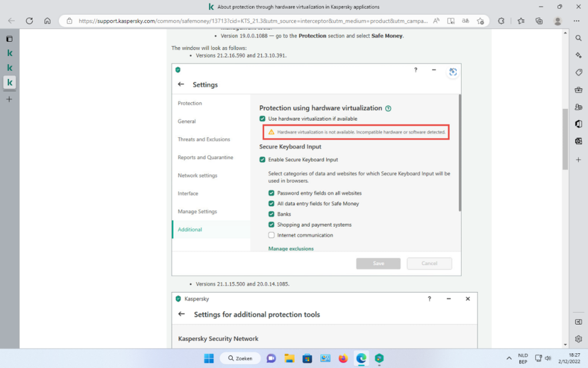The width and height of the screenshot is (588, 368).
Task: Open Windows Start menu
Action: coord(209,358)
